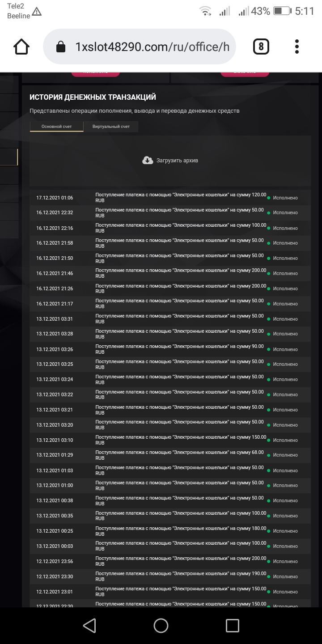Open the Chrome three-dot menu
Viewport: 322px width, 644px height.
297,47
